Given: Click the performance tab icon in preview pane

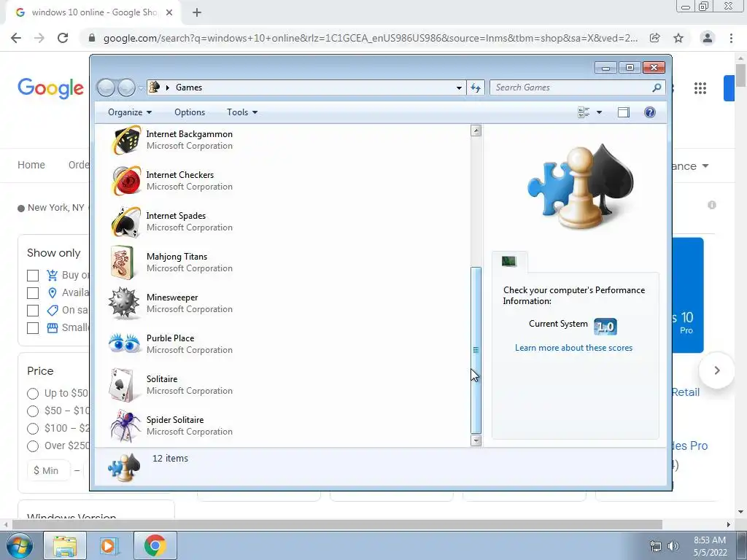Looking at the screenshot, I should coord(508,261).
